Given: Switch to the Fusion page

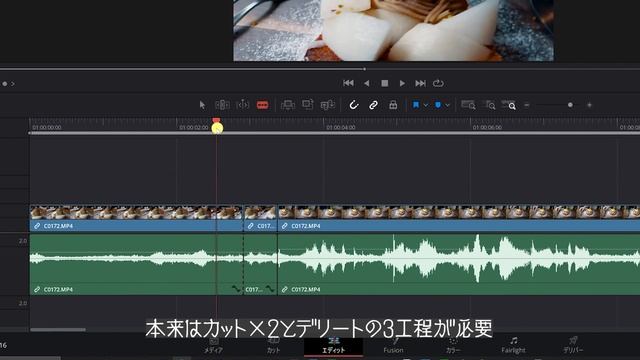Looking at the screenshot, I should point(393,345).
